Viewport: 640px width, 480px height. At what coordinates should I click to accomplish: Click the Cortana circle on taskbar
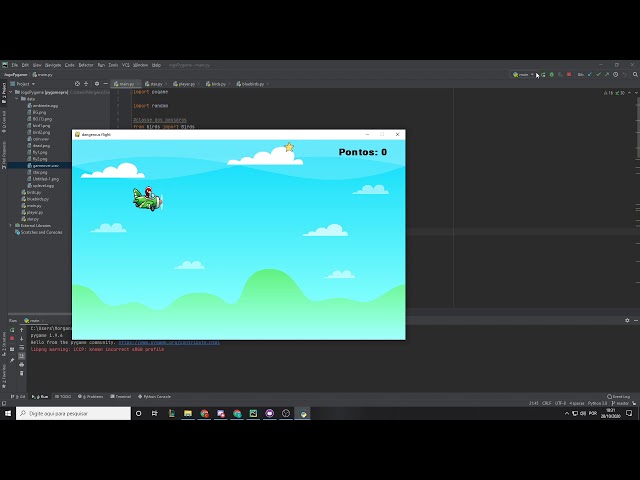(138, 413)
